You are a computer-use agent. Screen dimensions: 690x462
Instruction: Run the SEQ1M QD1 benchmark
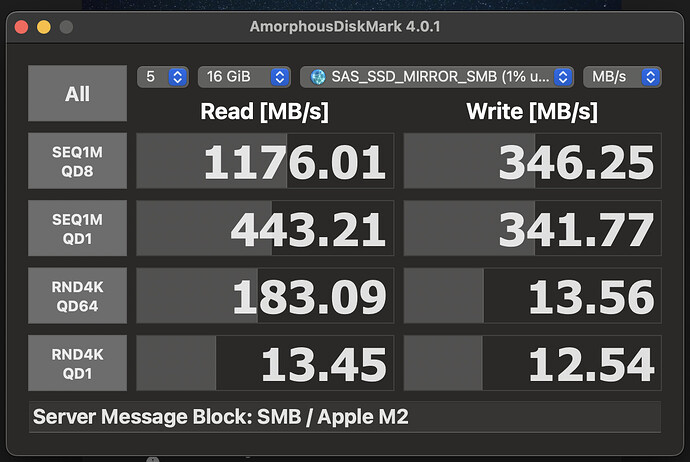tap(77, 229)
